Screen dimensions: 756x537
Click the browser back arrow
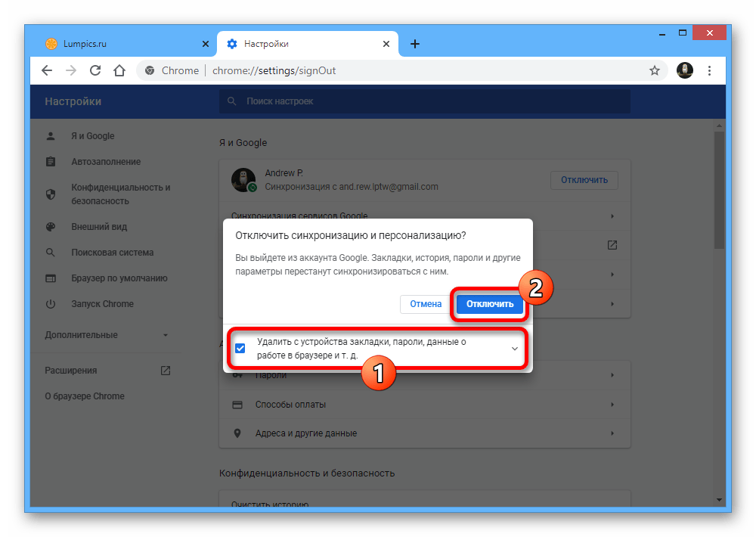(x=47, y=70)
